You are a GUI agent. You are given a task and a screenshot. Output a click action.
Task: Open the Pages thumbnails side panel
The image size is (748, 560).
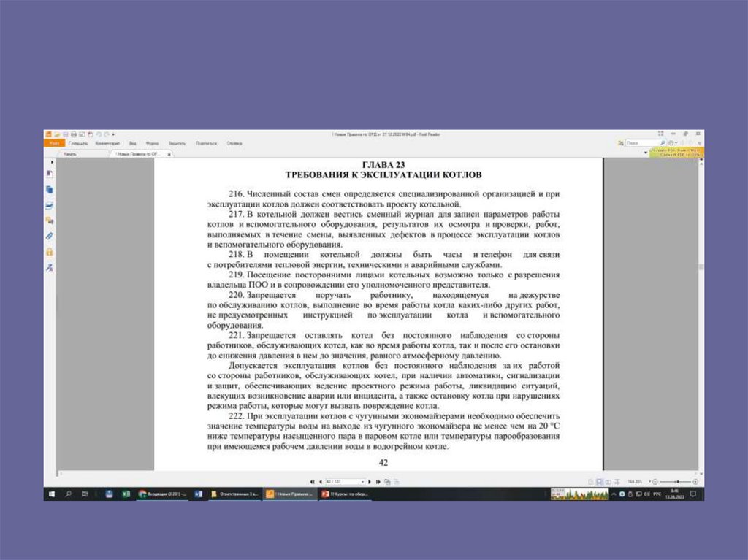coord(50,189)
